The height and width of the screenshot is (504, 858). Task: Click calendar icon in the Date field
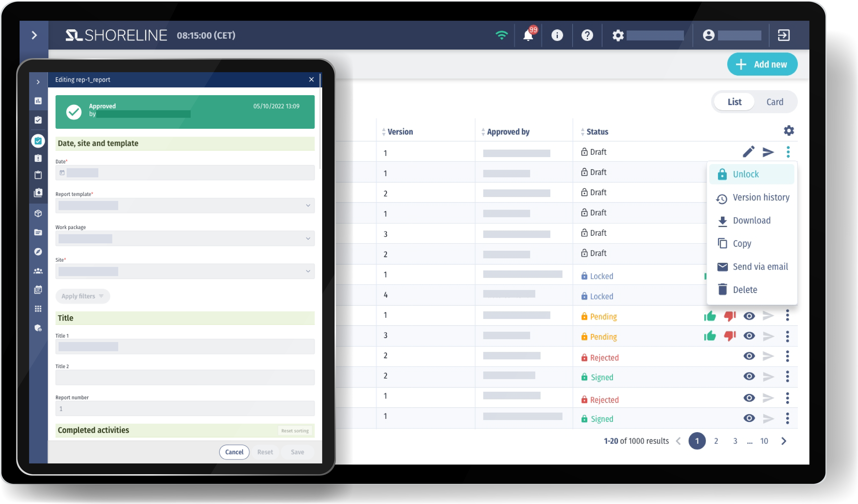point(62,173)
